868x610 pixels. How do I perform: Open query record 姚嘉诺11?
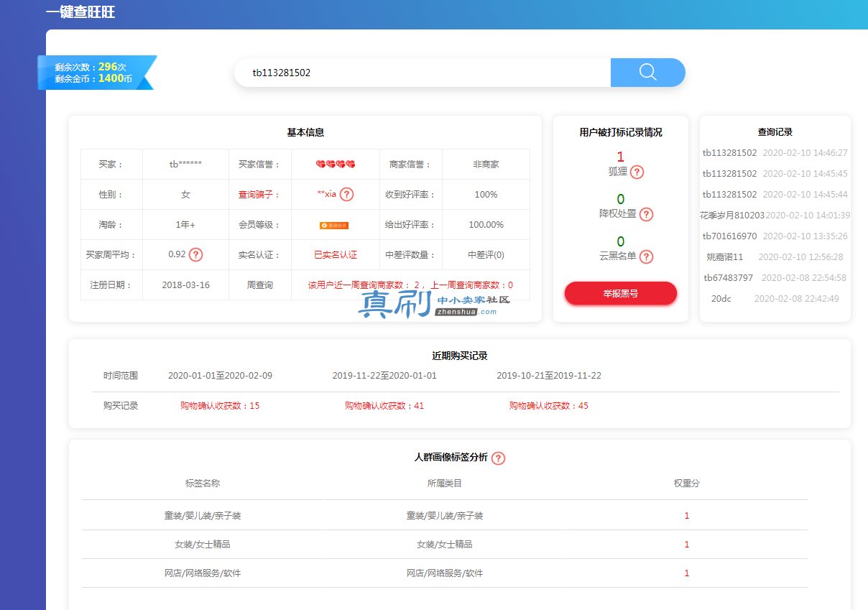click(x=775, y=257)
